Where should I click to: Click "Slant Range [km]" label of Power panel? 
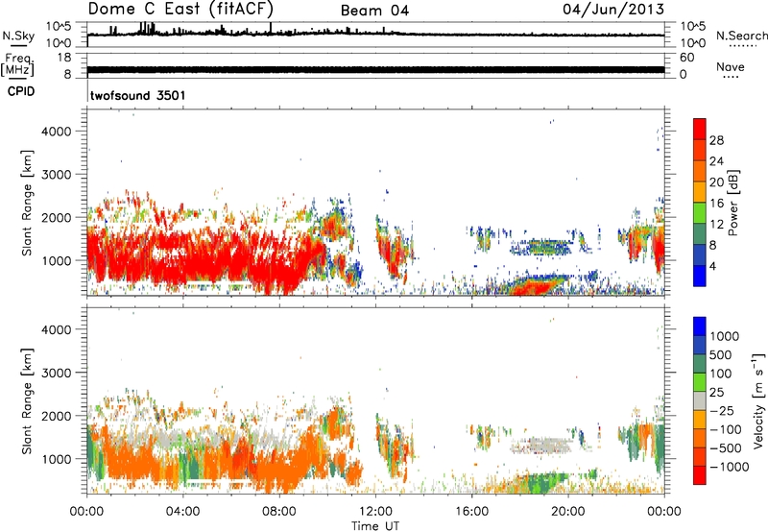coord(27,203)
